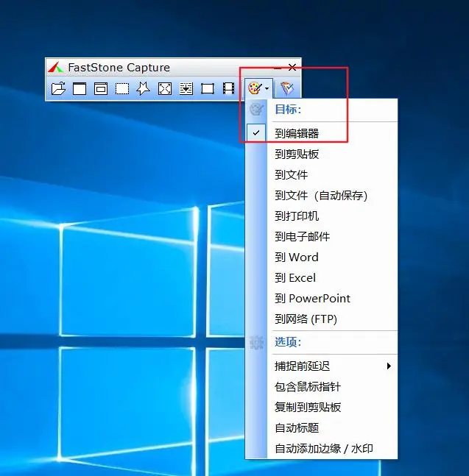469x476 pixels.
Task: Choose 到剪贴板 as destination
Action: coord(321,154)
